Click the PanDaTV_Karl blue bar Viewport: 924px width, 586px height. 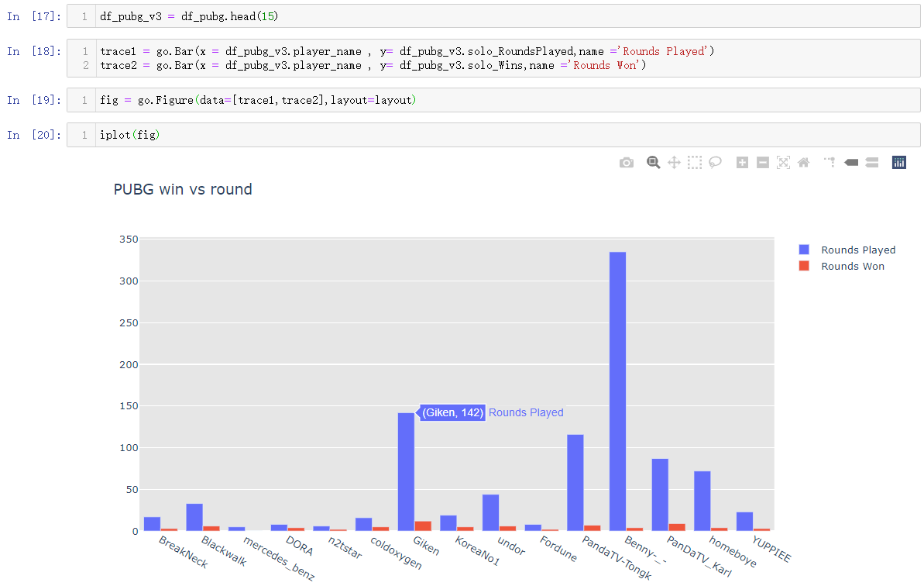point(660,495)
